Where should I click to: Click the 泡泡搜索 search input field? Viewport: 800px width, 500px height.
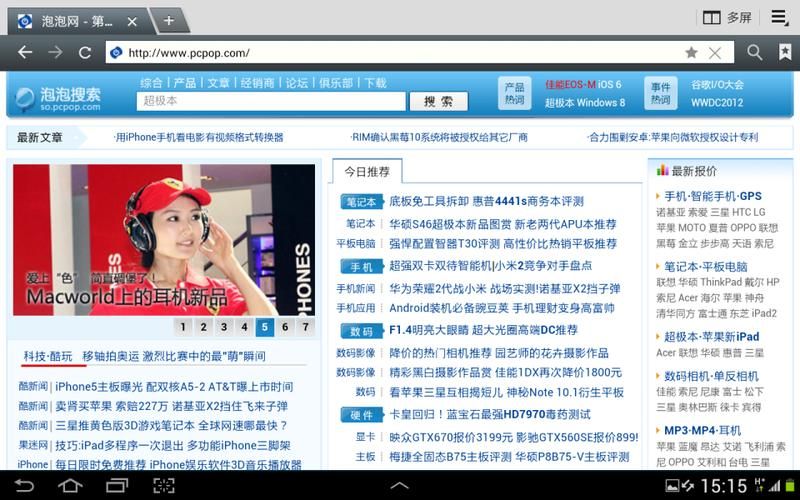(x=272, y=101)
